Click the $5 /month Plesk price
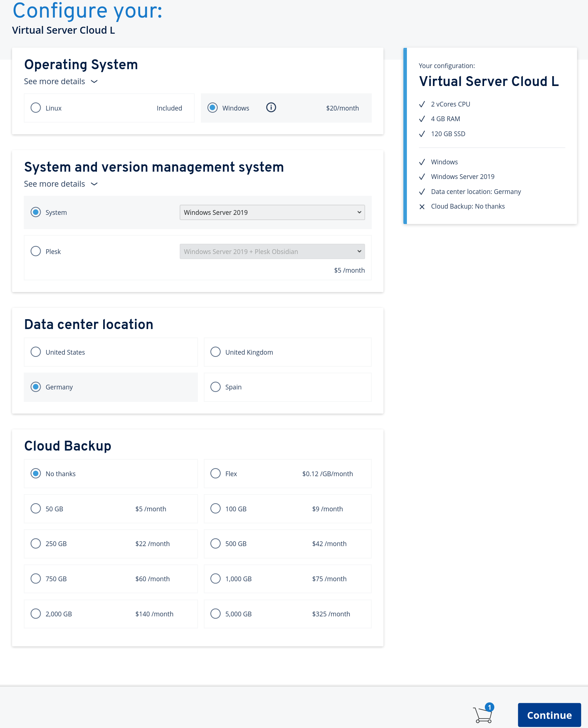 [349, 270]
